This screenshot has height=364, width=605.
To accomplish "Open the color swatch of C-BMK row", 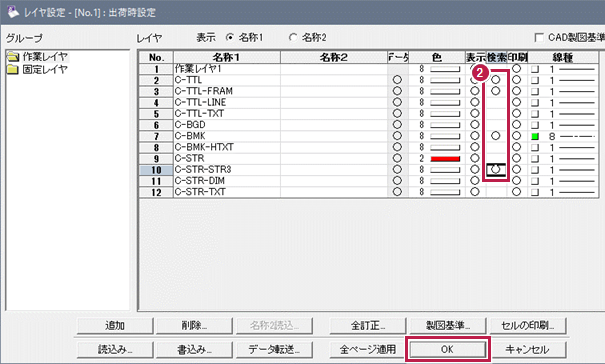I will (x=445, y=136).
